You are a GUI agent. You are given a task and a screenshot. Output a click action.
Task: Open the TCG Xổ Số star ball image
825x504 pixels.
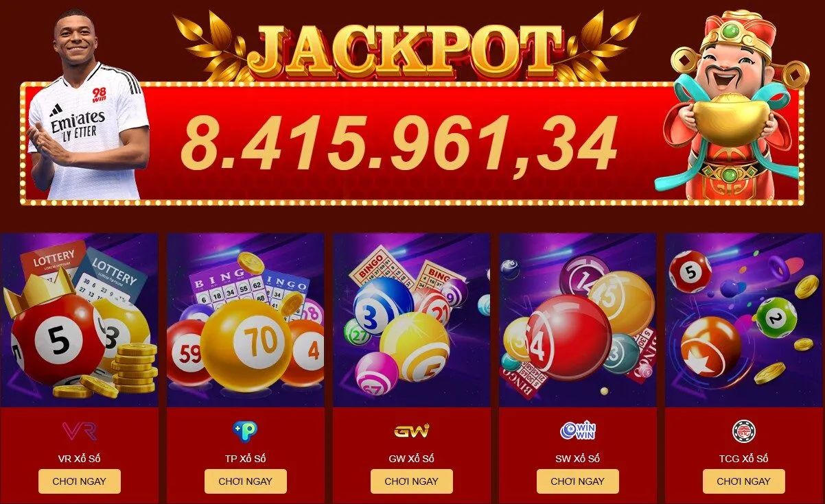click(744, 320)
